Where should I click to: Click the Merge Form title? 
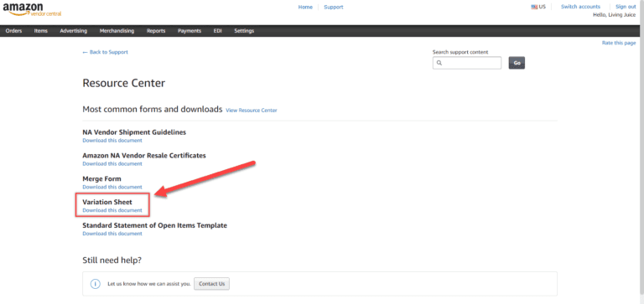pos(101,179)
